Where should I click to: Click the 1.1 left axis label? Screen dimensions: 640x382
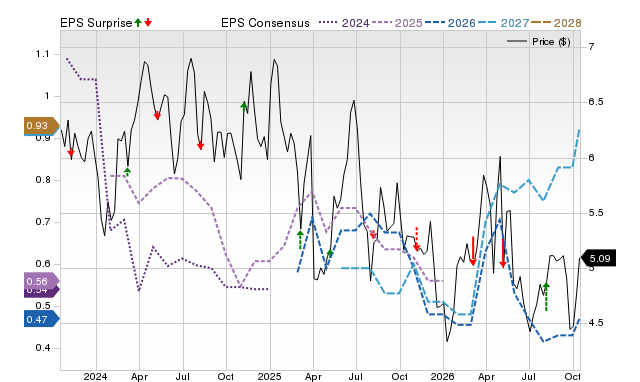42,54
